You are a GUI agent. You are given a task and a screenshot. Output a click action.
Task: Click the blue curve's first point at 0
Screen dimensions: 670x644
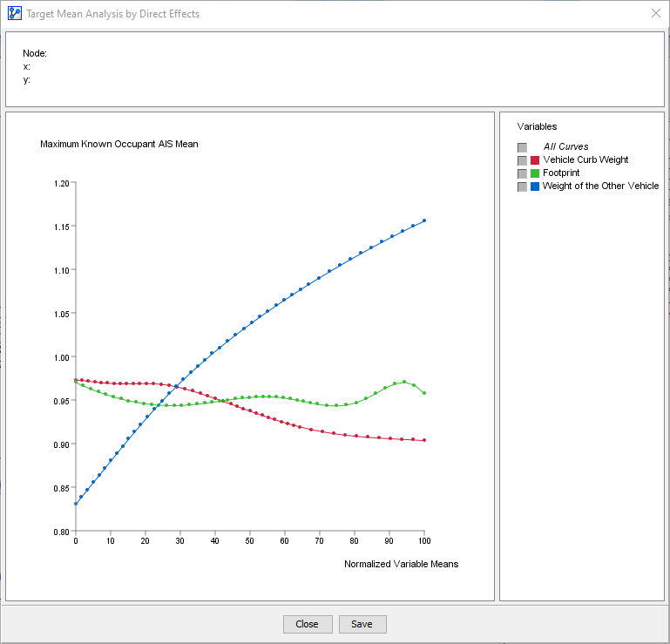[x=76, y=504]
